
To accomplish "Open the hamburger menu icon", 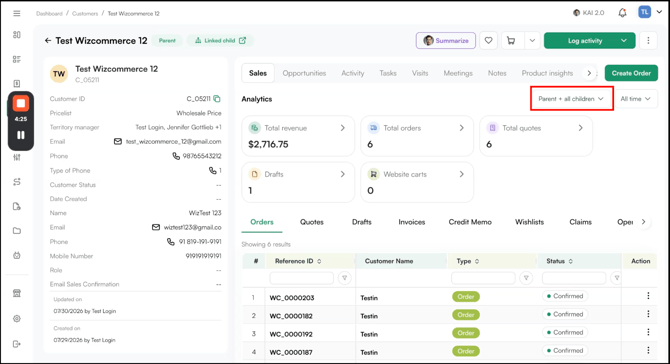I will tap(17, 13).
